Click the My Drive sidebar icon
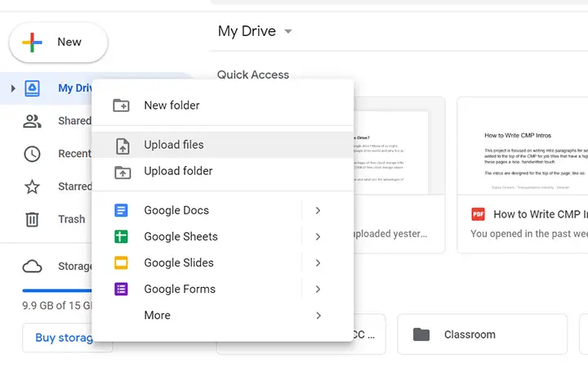The width and height of the screenshot is (588, 368). 32,88
